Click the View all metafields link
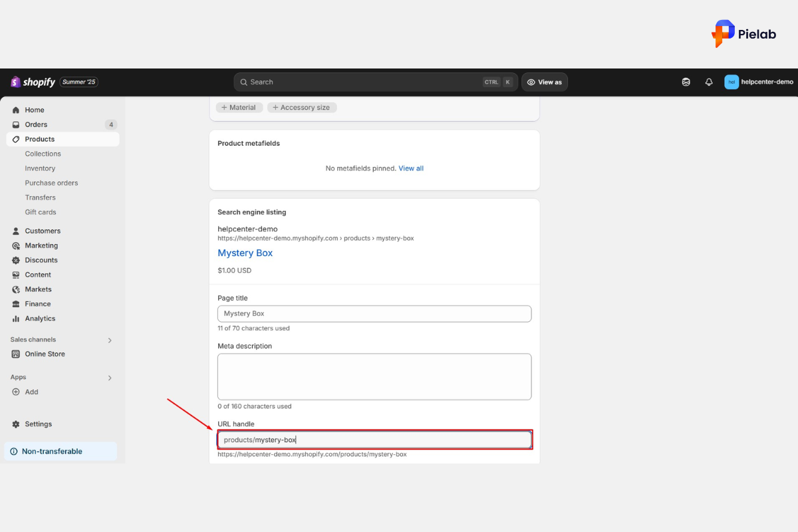The image size is (798, 532). pos(411,168)
